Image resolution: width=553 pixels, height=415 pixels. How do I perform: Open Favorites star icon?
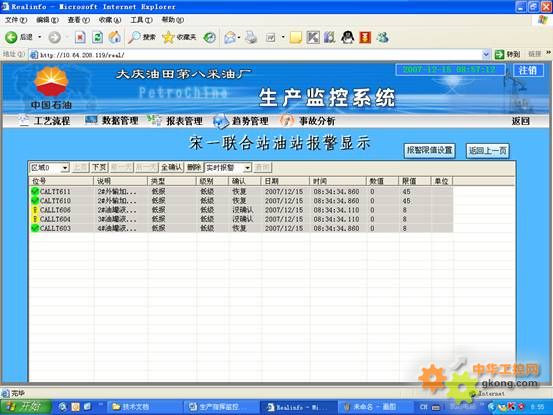pyautogui.click(x=168, y=37)
